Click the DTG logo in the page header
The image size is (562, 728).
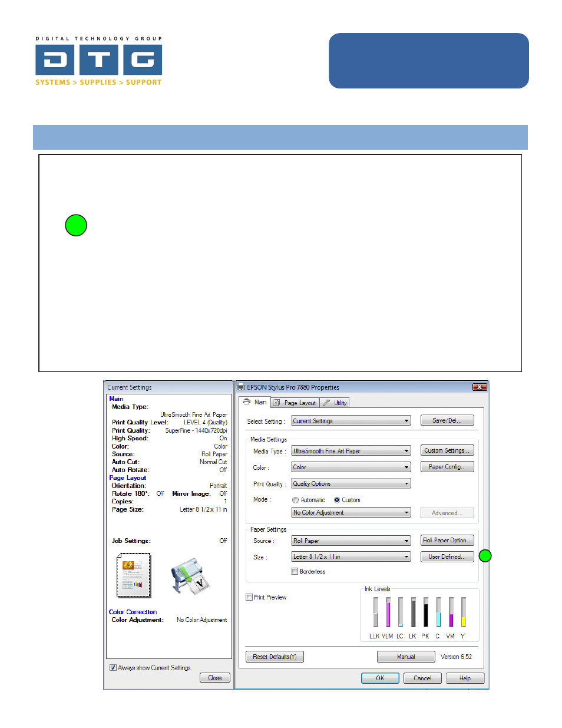click(x=98, y=60)
